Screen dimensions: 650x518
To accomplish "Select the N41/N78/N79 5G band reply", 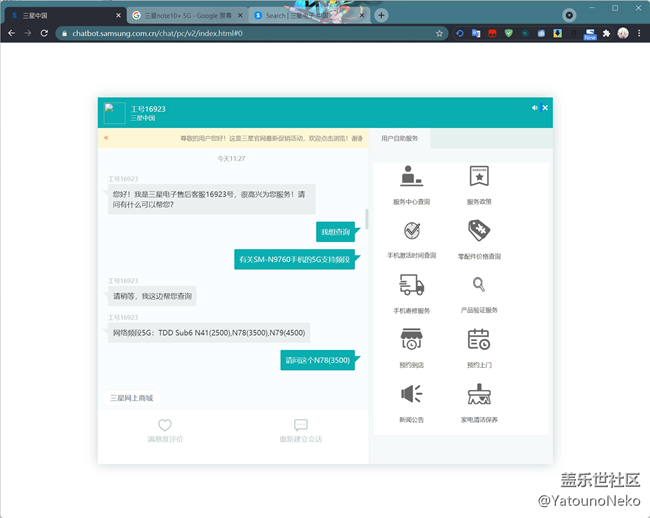I will point(209,333).
